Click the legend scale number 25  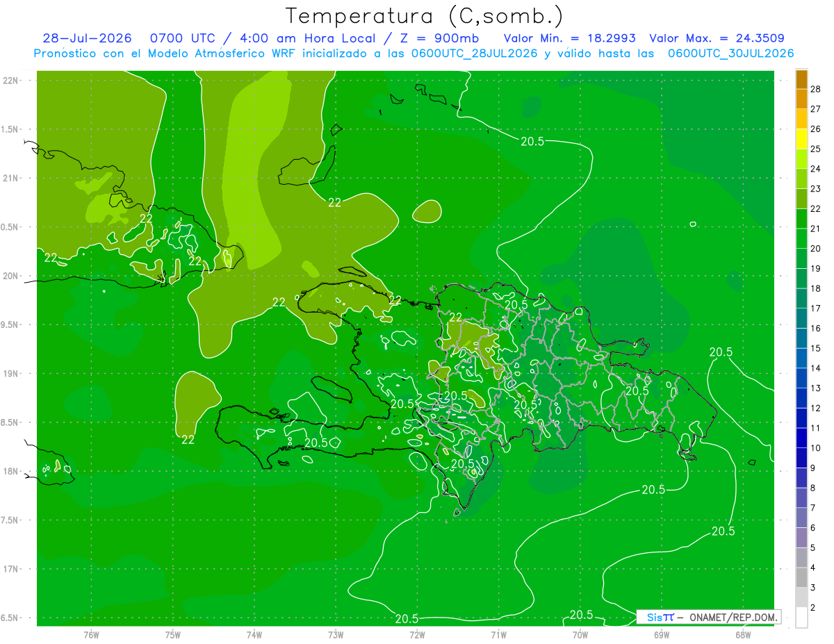point(815,149)
